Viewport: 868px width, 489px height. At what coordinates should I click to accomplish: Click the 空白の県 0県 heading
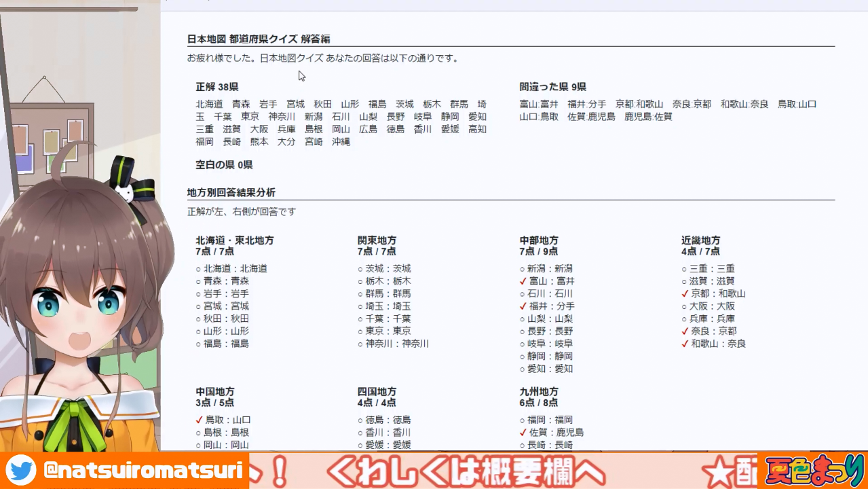pyautogui.click(x=224, y=165)
